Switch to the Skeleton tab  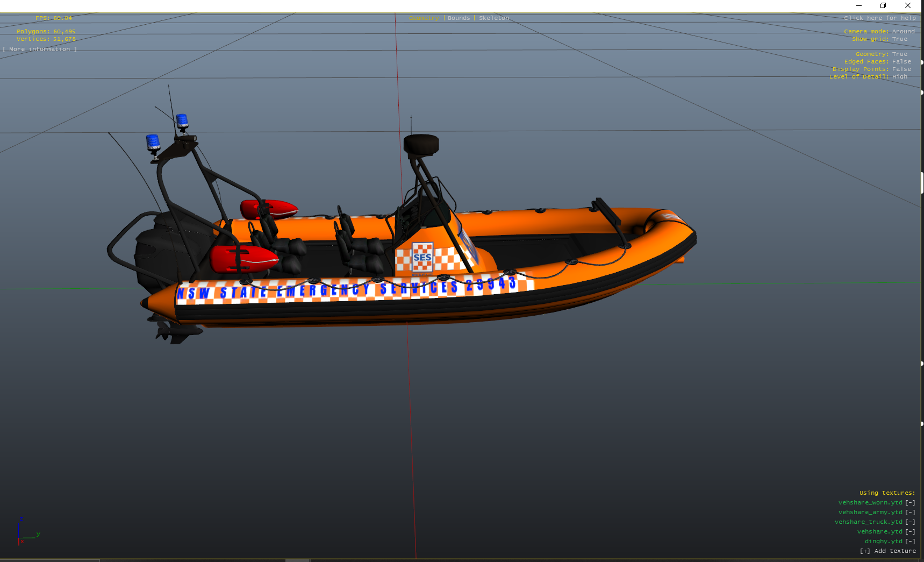(493, 18)
